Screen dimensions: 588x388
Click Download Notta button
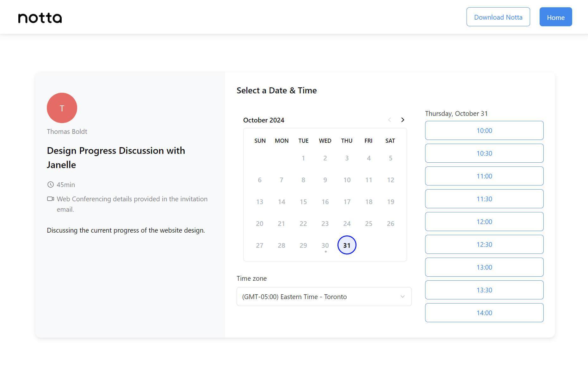[498, 17]
